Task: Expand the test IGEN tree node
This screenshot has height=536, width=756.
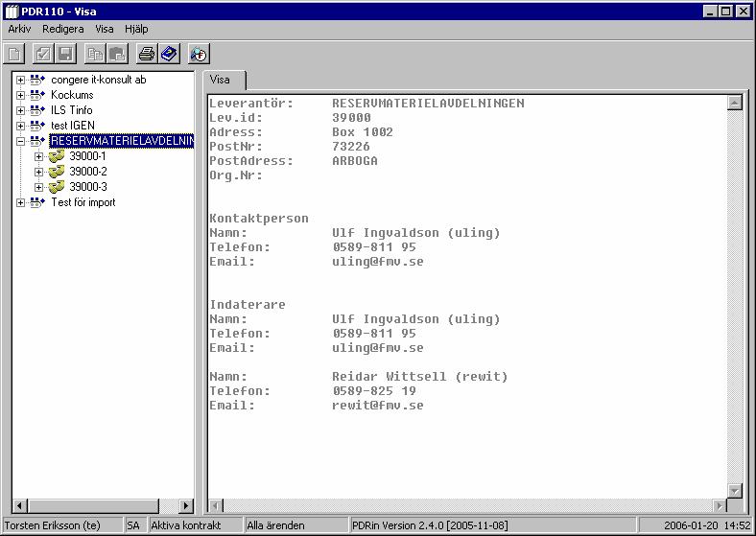Action: click(x=20, y=127)
